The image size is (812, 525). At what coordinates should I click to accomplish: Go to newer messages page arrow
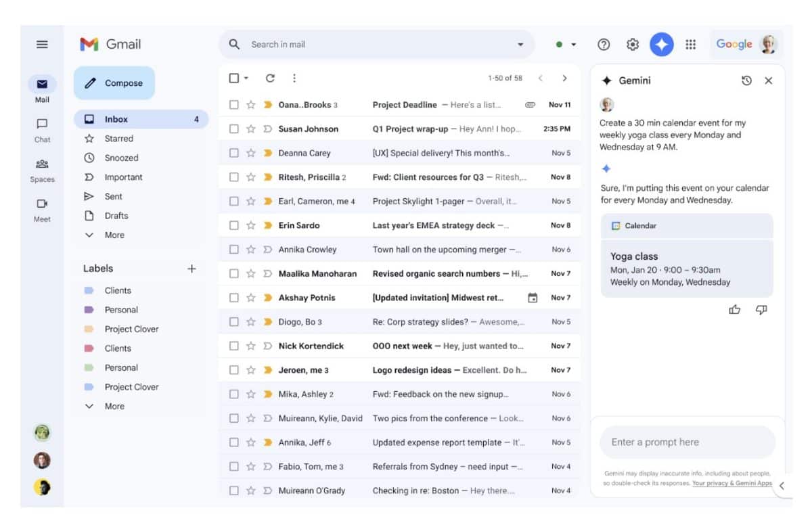540,78
